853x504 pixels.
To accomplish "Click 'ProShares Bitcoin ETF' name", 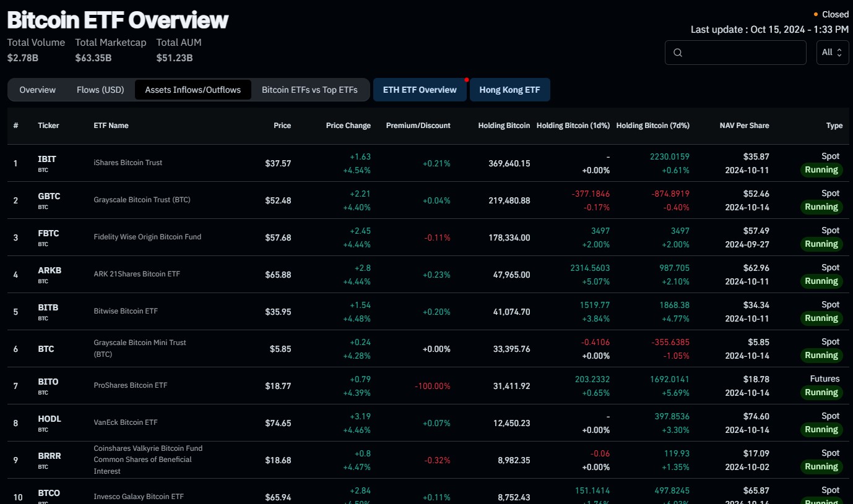I will click(131, 385).
